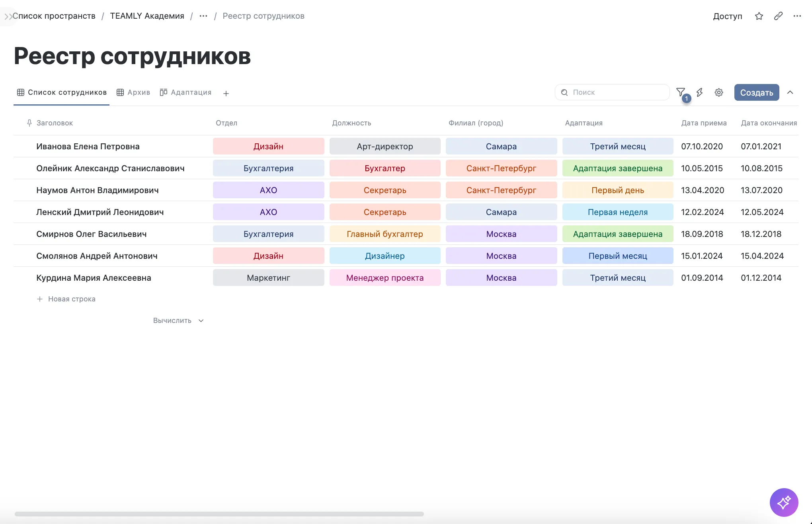Click date 07.10.2020 cell
Viewport: 812px width, 524px height.
click(x=702, y=147)
